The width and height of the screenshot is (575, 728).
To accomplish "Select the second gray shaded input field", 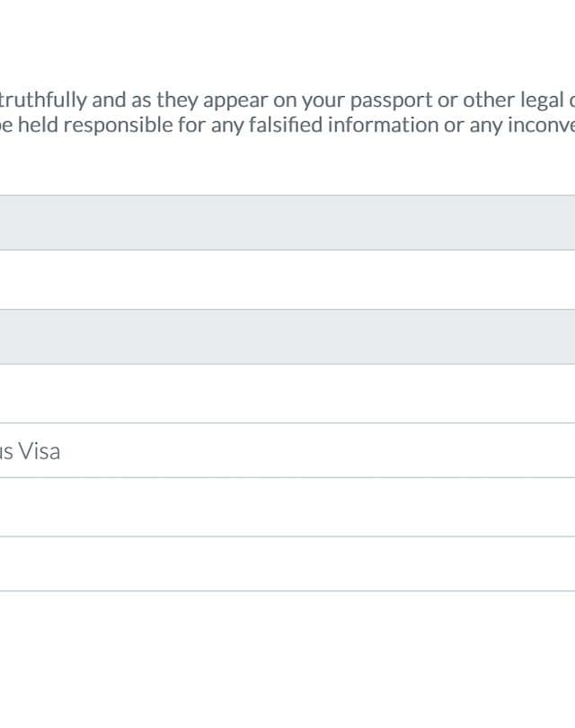I will click(x=287, y=337).
